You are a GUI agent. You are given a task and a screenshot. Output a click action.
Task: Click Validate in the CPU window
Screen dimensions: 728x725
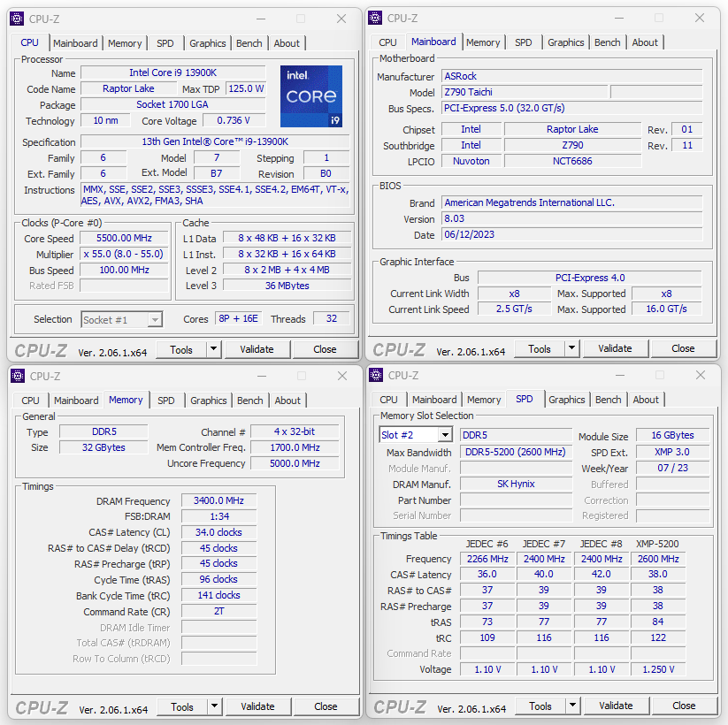click(257, 349)
